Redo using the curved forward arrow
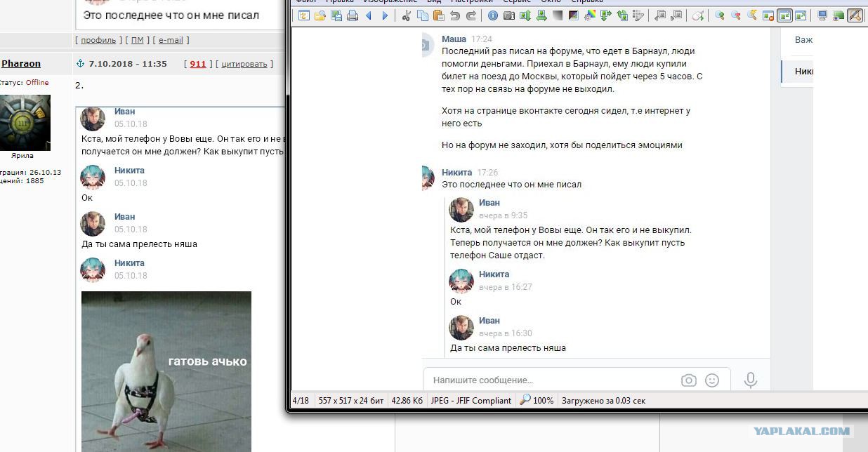Viewport: 868px width, 452px height. point(471,15)
